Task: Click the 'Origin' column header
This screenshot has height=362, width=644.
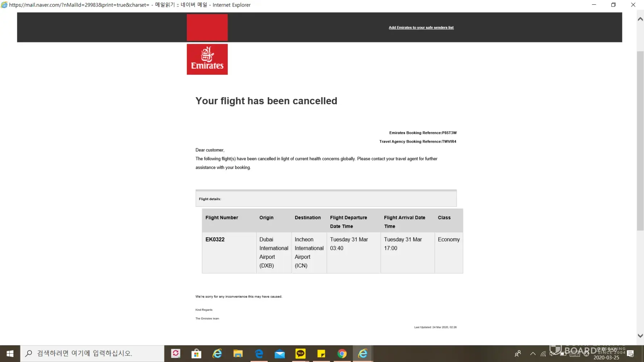Action: pos(267,218)
